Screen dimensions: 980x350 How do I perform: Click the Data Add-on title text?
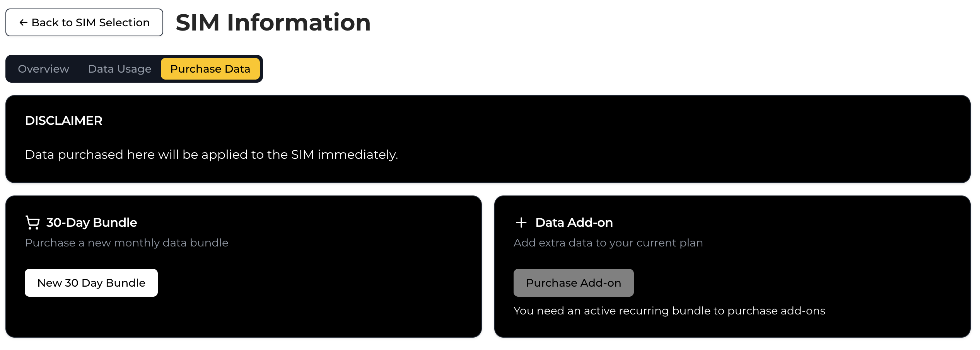[574, 223]
